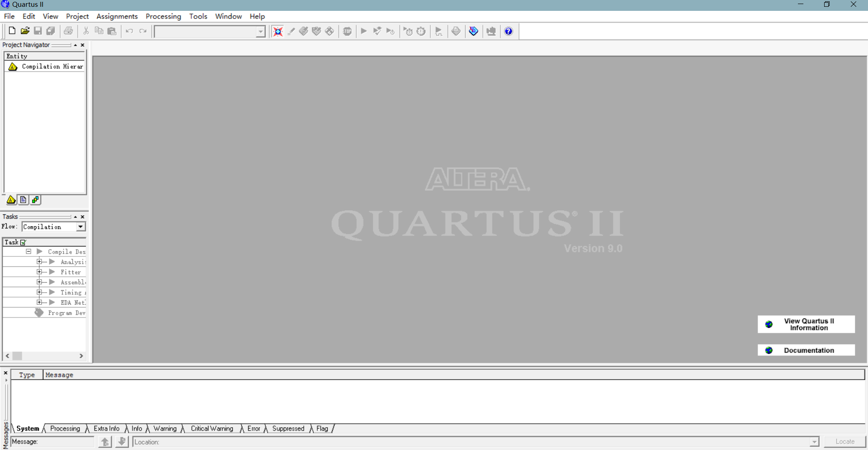Click the pencil Settings toolbar icon
868x450 pixels.
point(291,31)
